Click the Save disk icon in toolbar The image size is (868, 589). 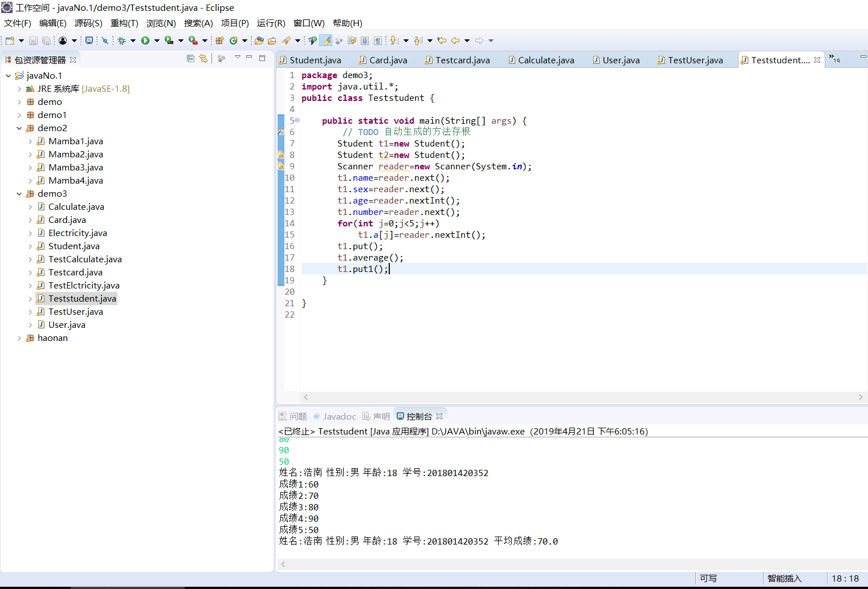(x=33, y=40)
